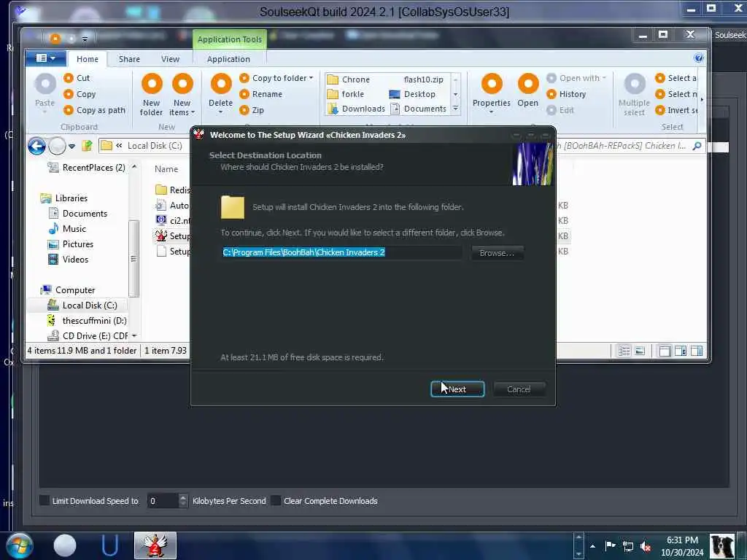Click Next in the Setup Wizard
747x560 pixels.
[457, 389]
